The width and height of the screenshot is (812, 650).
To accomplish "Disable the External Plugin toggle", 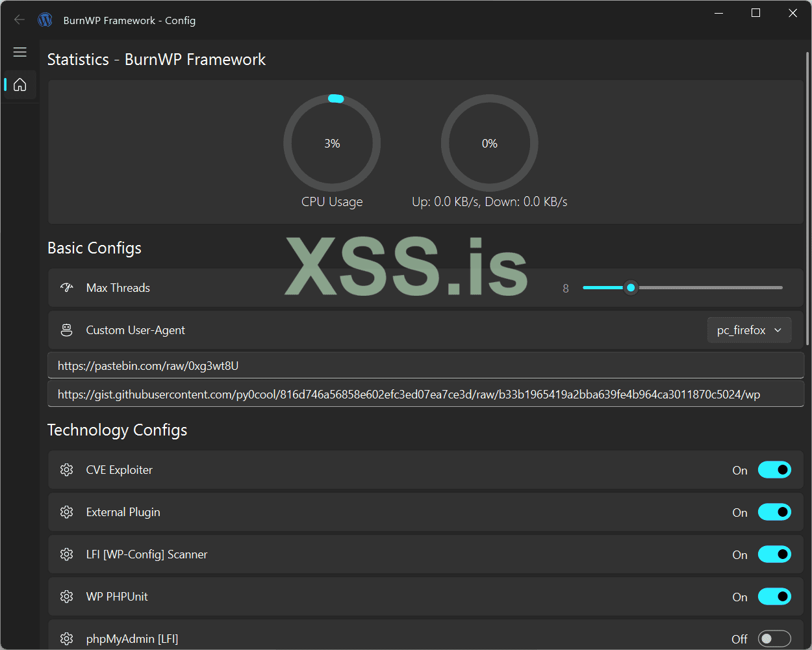I will (774, 512).
